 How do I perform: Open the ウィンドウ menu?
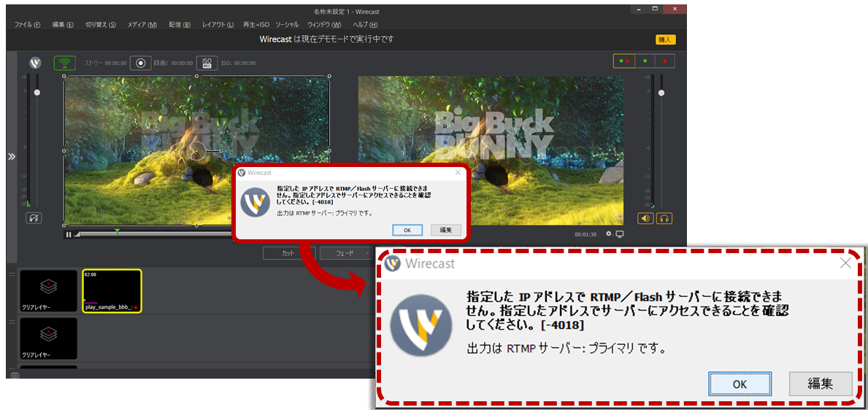tap(324, 25)
